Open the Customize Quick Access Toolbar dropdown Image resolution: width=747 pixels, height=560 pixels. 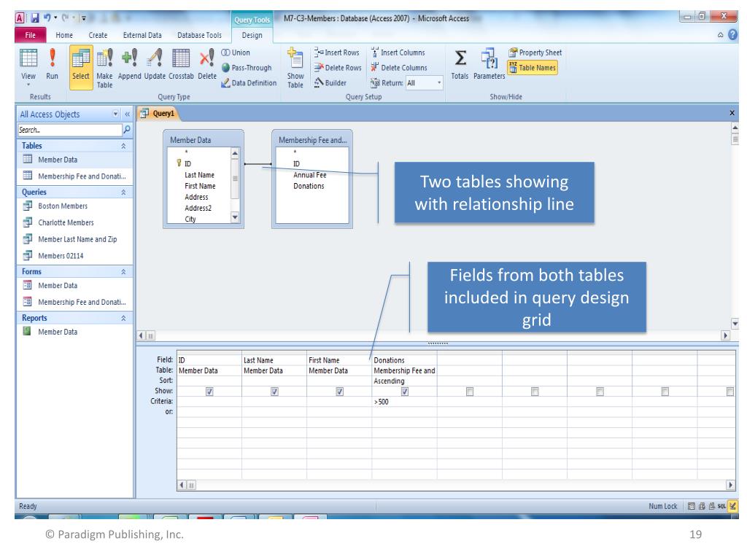[x=83, y=18]
